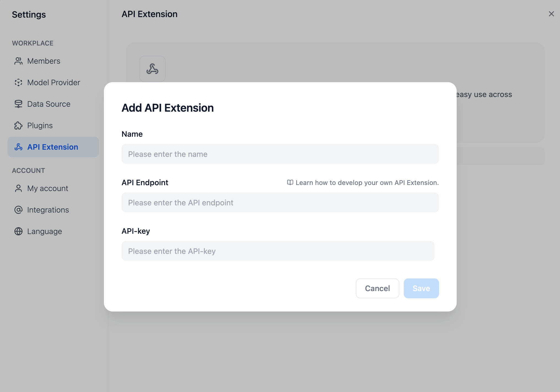Viewport: 560px width, 392px height.
Task: Click the Language globe icon
Action: click(18, 231)
